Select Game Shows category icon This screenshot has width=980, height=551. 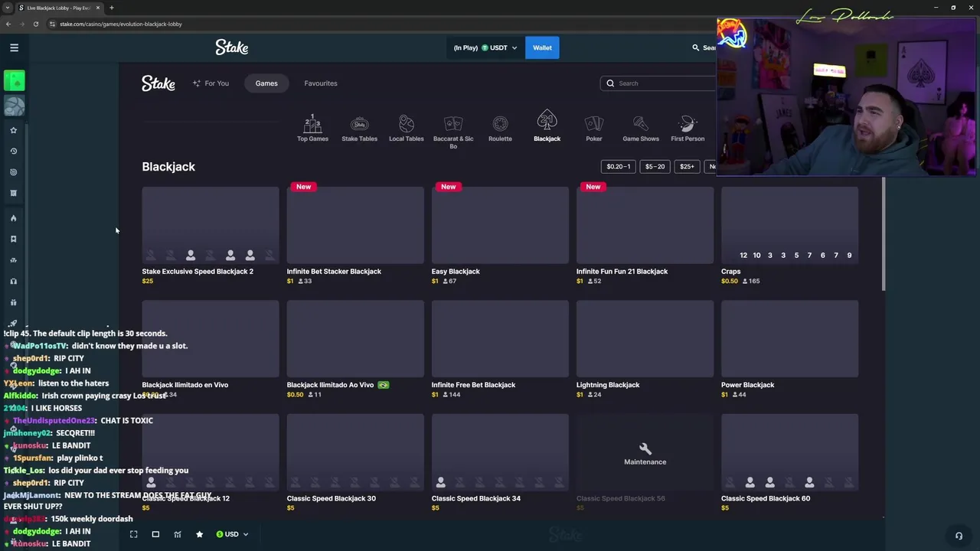coord(641,129)
